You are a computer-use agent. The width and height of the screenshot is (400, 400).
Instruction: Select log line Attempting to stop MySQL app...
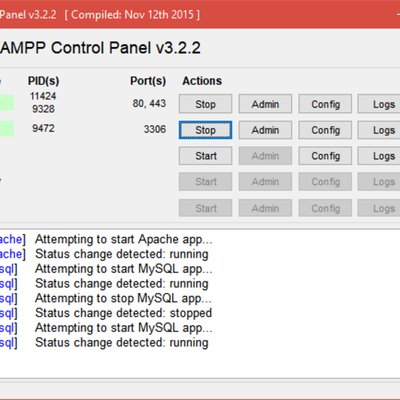(123, 298)
